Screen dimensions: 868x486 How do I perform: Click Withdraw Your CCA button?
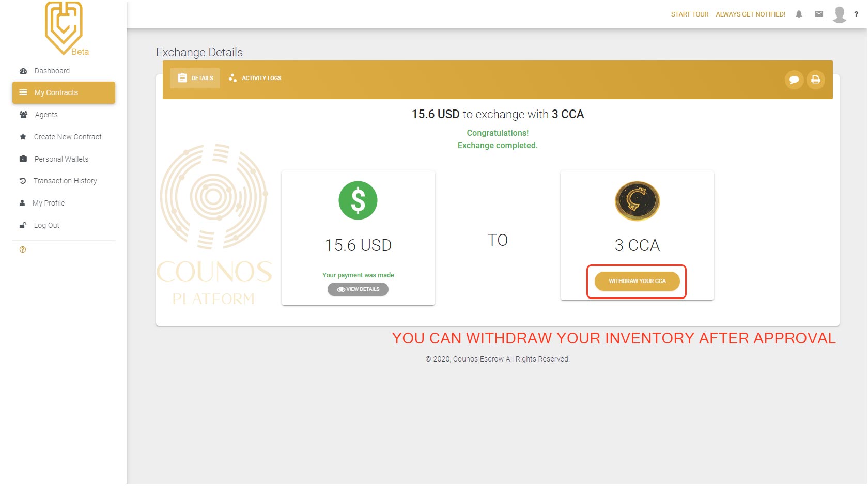637,281
